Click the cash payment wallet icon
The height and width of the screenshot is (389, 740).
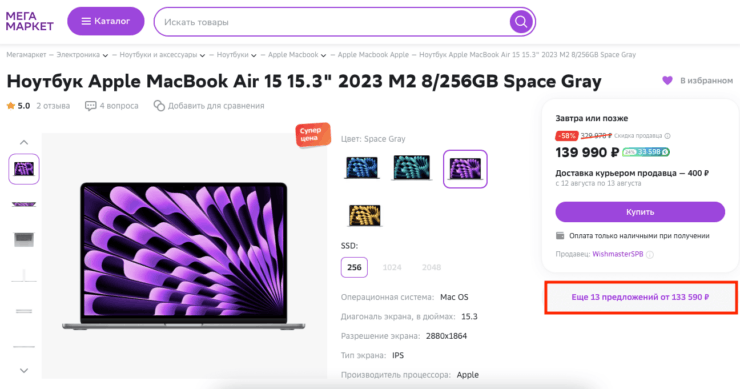[560, 236]
